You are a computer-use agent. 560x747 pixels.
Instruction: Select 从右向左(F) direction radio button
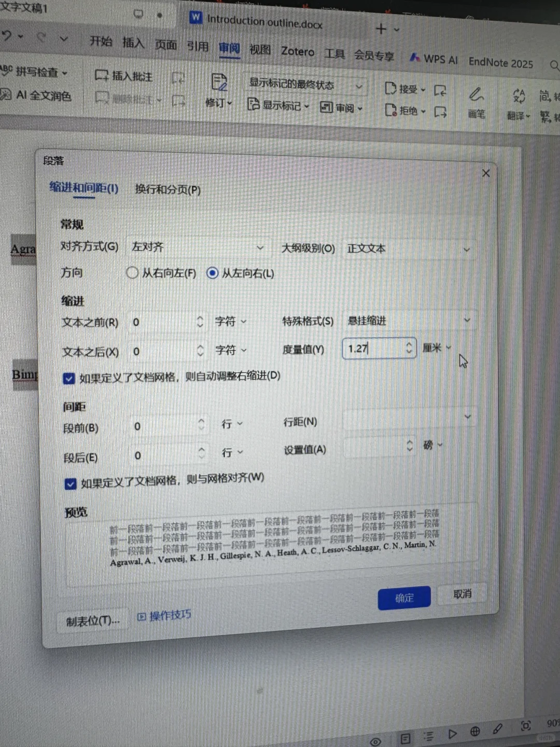pos(132,272)
